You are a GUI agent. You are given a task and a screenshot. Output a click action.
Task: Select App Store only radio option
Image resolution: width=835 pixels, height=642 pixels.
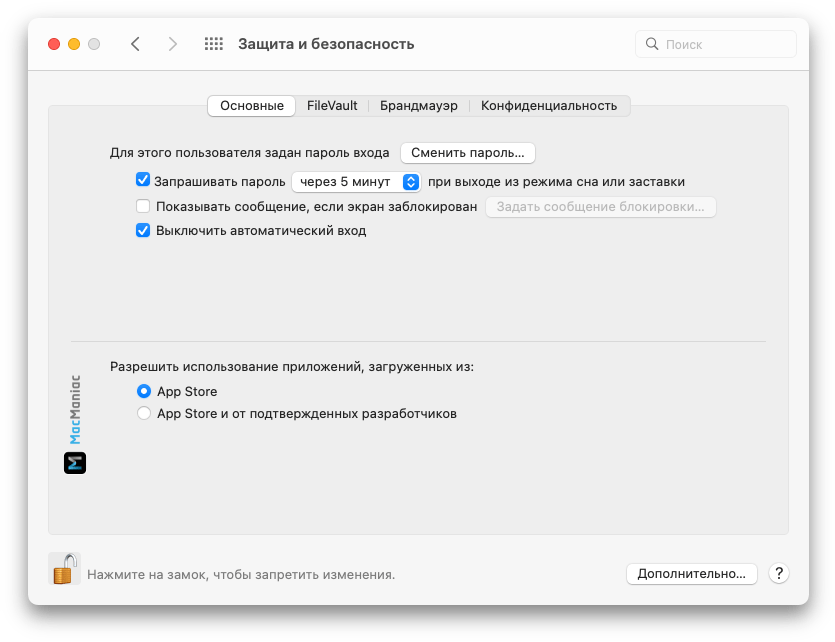click(144, 391)
